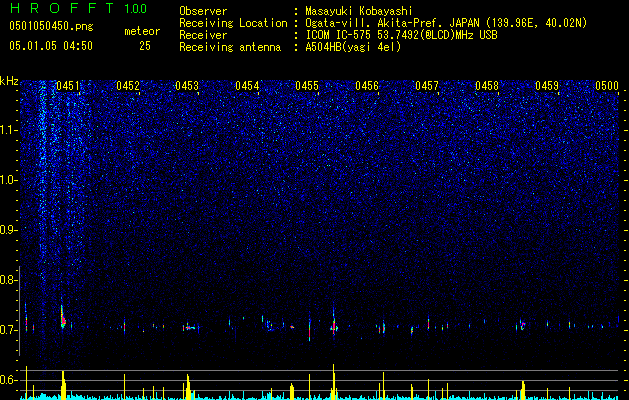
Task: Click the 0500 time marker
Action: (x=607, y=85)
